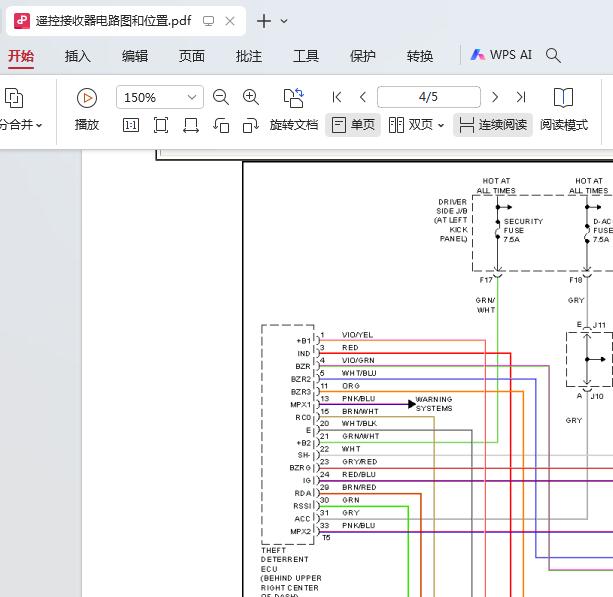Viewport: 613px width, 597px height.
Task: Click the WARNING SYSTEMS label
Action: pyautogui.click(x=434, y=404)
